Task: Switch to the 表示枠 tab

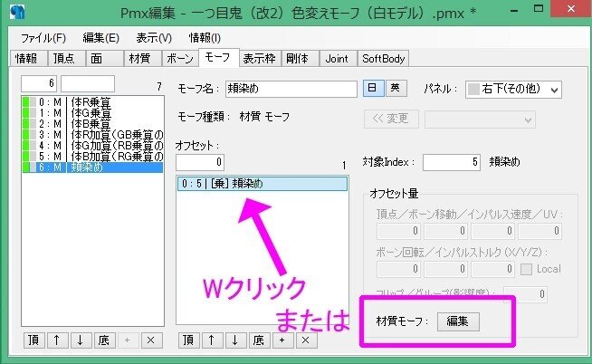Action: click(260, 59)
